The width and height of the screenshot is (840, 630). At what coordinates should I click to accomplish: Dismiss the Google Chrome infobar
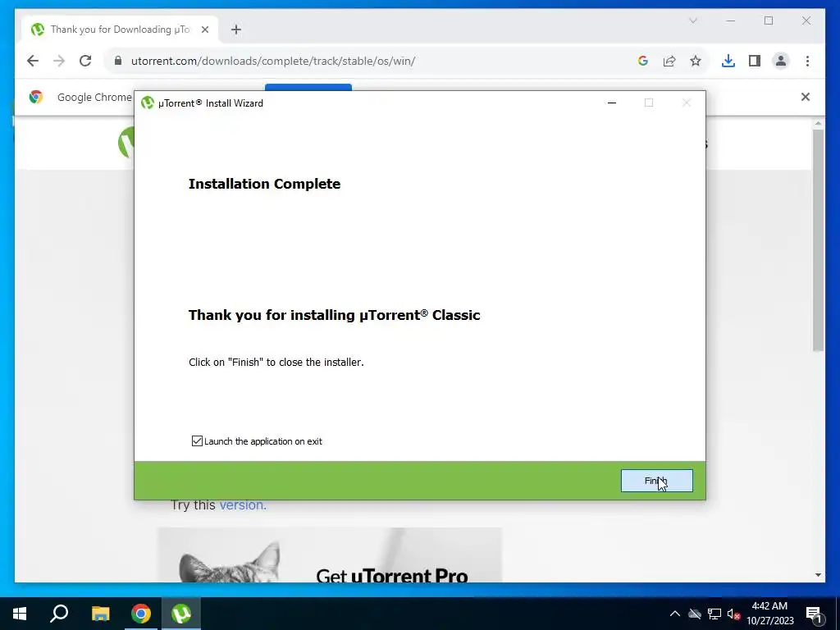[x=806, y=97]
